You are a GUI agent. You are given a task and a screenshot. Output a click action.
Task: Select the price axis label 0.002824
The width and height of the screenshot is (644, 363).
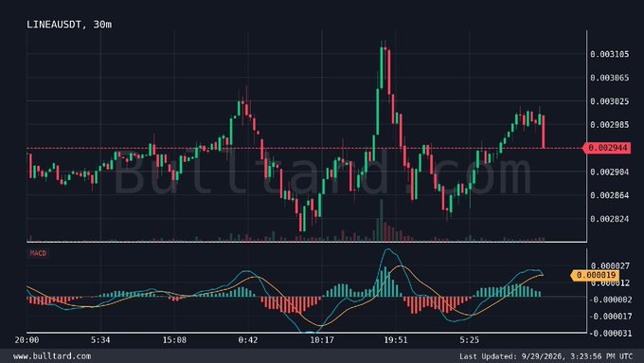(x=610, y=219)
